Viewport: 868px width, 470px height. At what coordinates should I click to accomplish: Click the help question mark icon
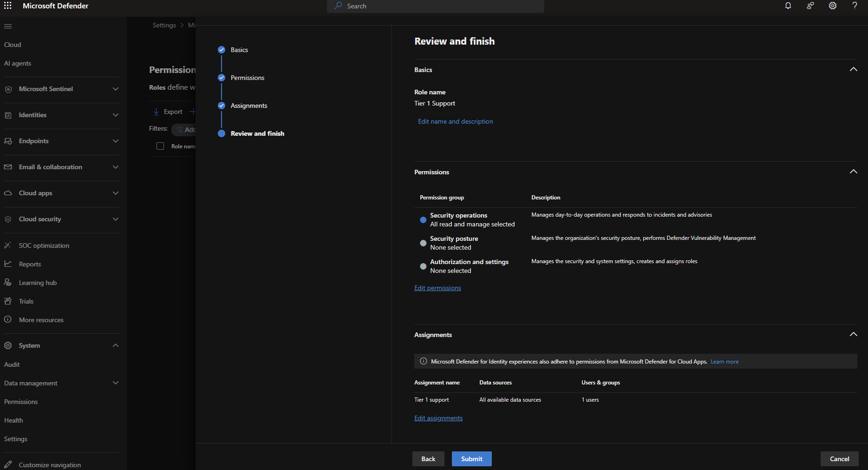pyautogui.click(x=854, y=6)
